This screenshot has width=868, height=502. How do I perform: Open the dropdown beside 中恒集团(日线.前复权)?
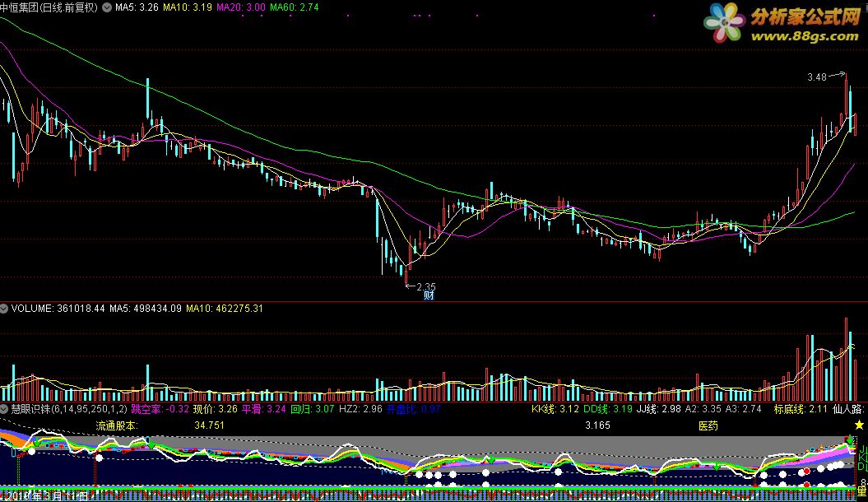[107, 7]
